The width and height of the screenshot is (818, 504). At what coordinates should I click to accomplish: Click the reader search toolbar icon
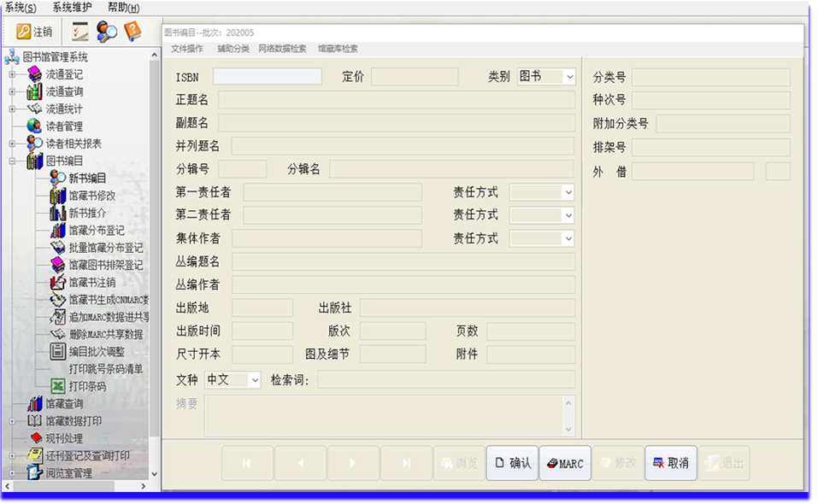pyautogui.click(x=107, y=32)
